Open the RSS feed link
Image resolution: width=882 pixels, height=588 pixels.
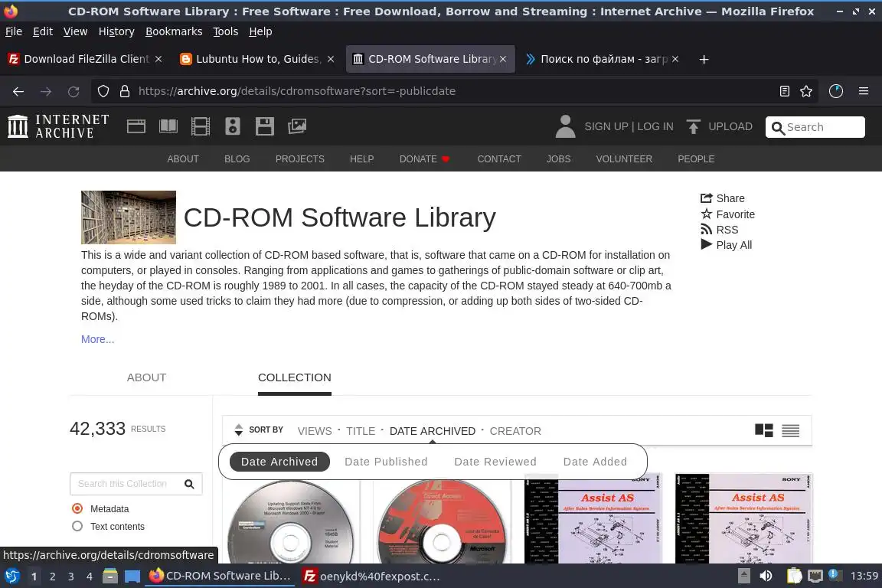[719, 230]
